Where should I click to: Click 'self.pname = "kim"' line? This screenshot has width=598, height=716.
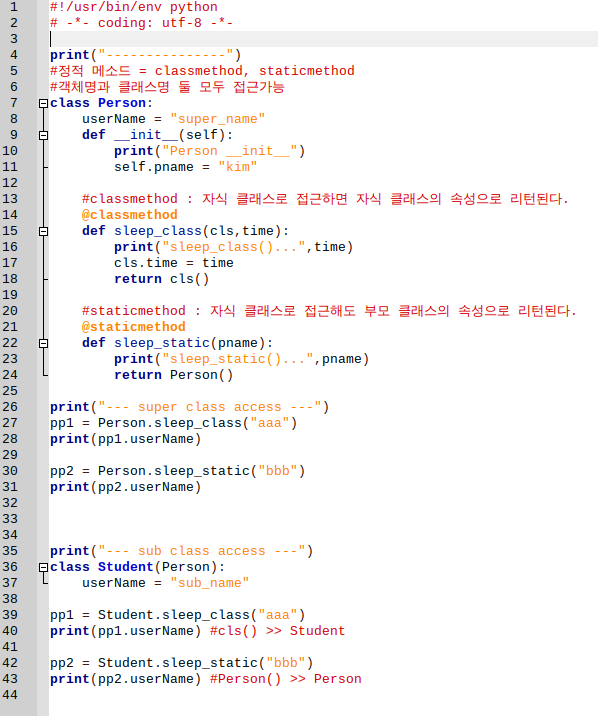tap(186, 167)
